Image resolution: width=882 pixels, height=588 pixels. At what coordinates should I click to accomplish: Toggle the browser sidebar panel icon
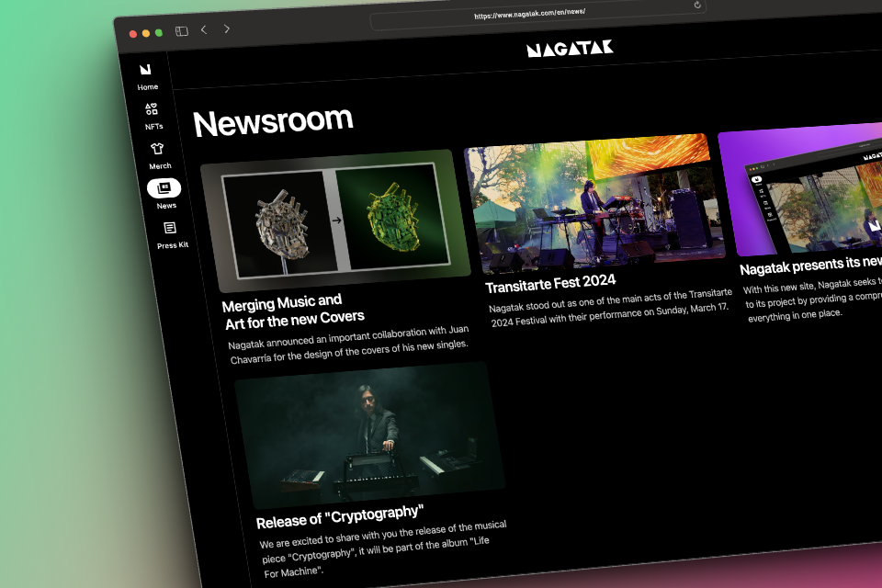pyautogui.click(x=182, y=31)
